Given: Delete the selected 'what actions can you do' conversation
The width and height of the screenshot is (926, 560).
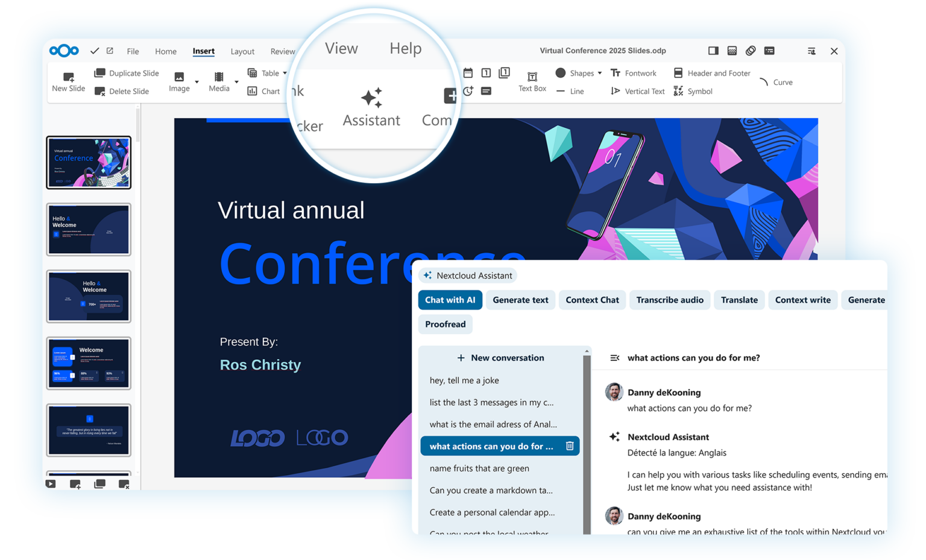Looking at the screenshot, I should (x=569, y=446).
